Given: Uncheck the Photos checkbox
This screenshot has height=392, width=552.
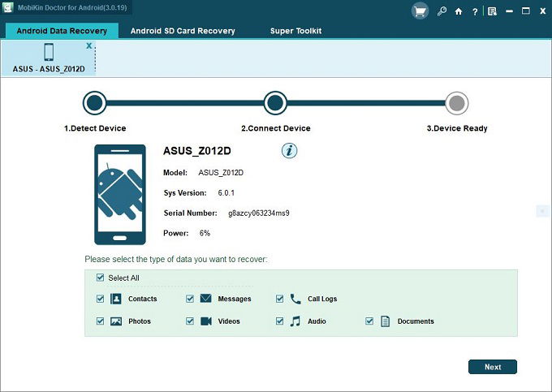Looking at the screenshot, I should point(100,321).
